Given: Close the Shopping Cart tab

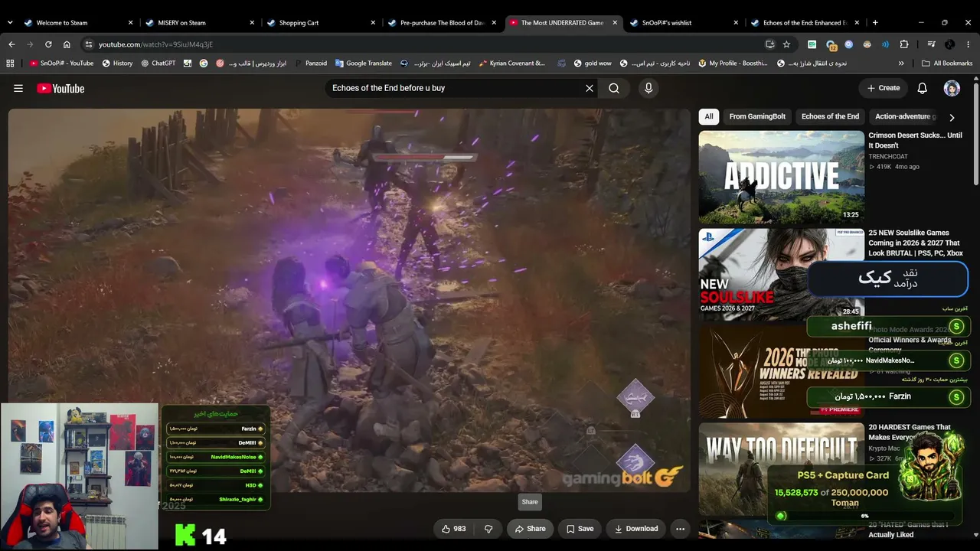Looking at the screenshot, I should point(373,23).
